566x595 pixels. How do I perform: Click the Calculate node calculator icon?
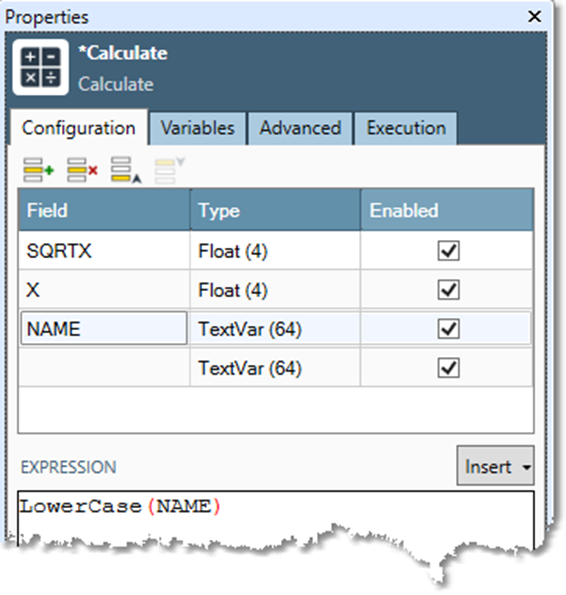pyautogui.click(x=41, y=67)
